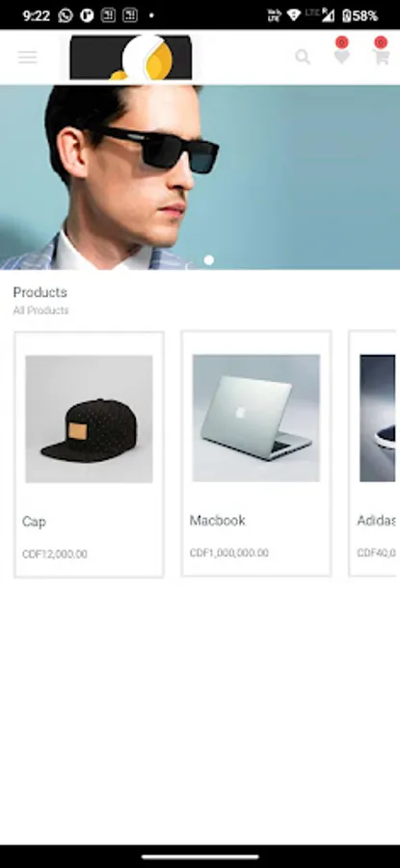Screen dimensions: 400x868
Task: Open the Adidas product image
Action: (377, 418)
